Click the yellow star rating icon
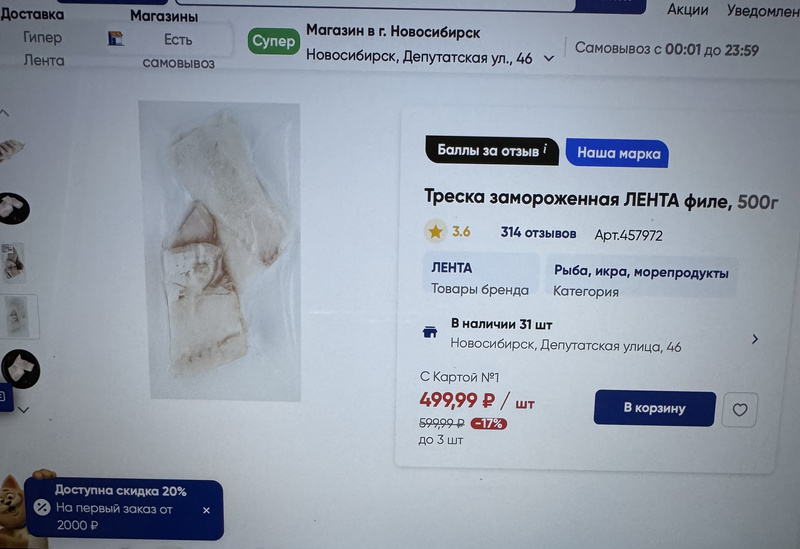Viewport: 800px width, 549px height. (x=435, y=232)
